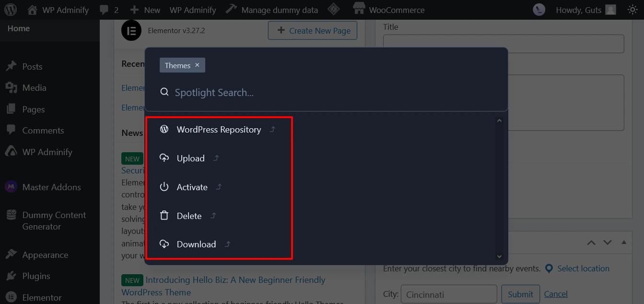This screenshot has height=304, width=644.
Task: Click the scrollbar down arrow in Spotlight results
Action: [499, 256]
